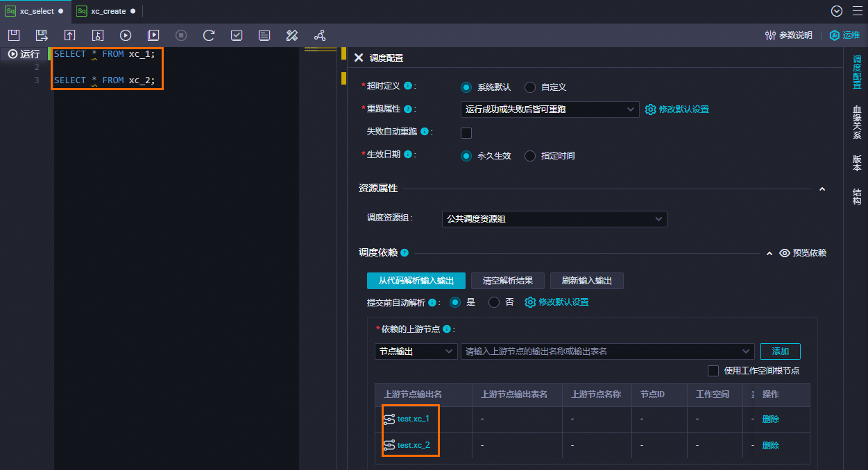Select 是 for 提交前自动解析
The image size is (868, 470).
(x=455, y=302)
